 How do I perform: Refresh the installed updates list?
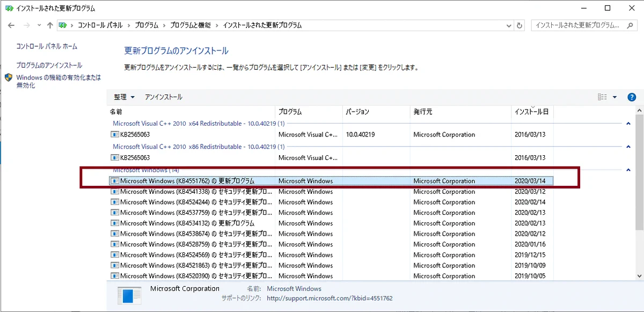(519, 25)
